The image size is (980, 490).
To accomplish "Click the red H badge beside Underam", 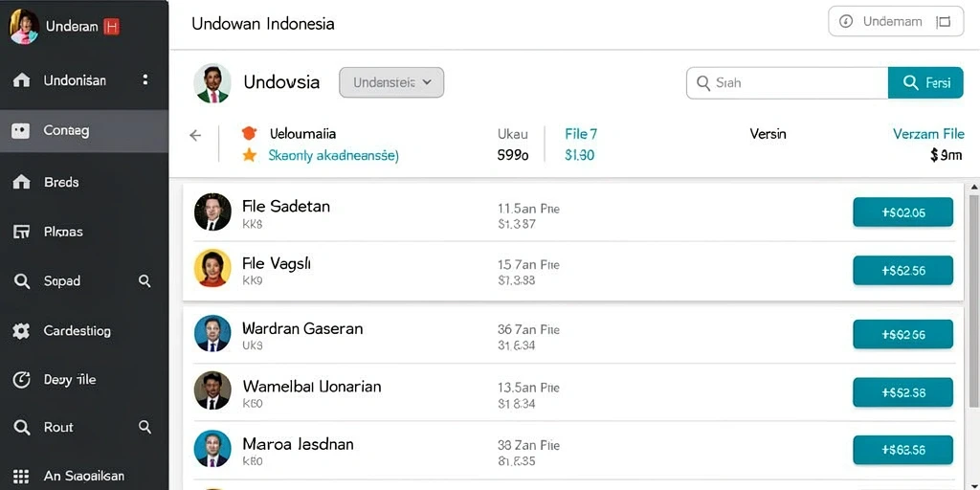I will (111, 26).
